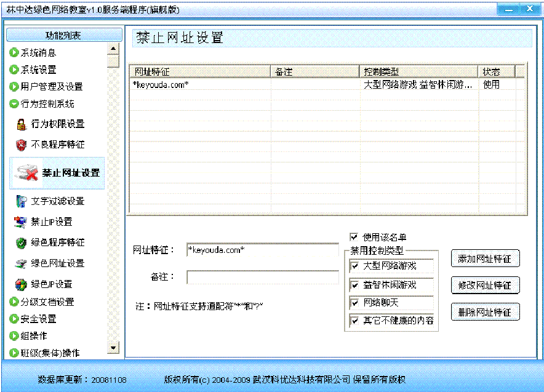Open 禁止IP设置 computer icon
The width and height of the screenshot is (544, 392).
[22, 222]
